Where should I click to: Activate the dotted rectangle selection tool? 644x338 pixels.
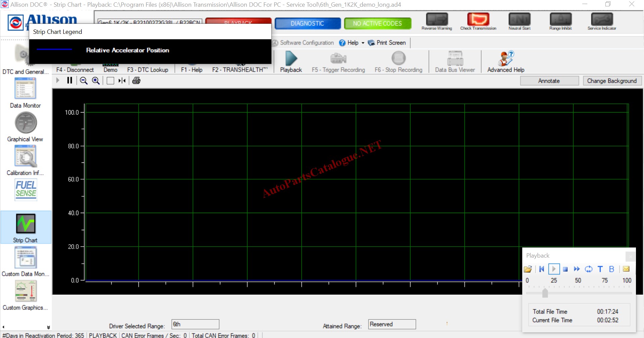110,81
